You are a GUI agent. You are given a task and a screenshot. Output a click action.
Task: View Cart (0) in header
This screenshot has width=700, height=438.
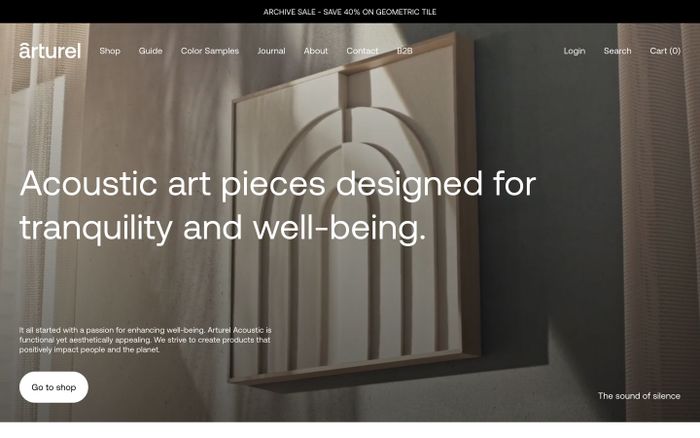pos(665,51)
